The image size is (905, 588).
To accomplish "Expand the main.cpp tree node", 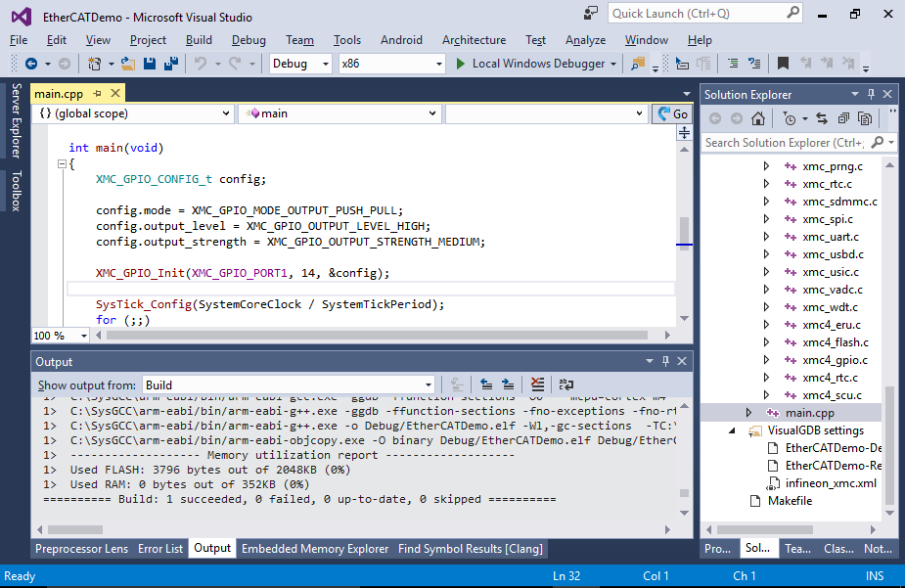I will point(748,413).
